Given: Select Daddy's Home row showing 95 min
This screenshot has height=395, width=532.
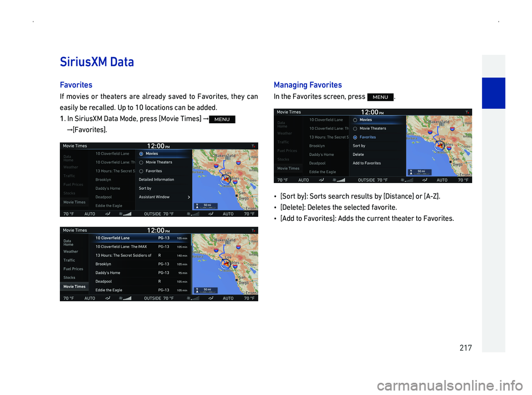Looking at the screenshot, I should point(140,273).
